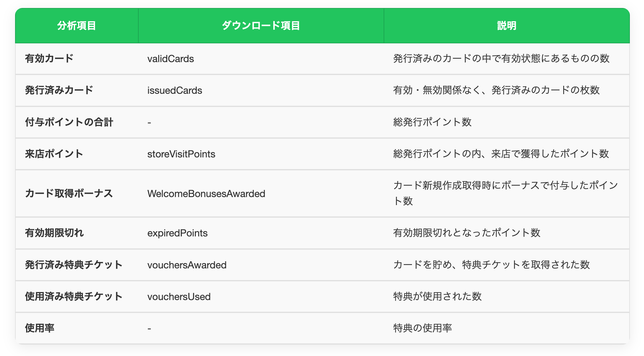The width and height of the screenshot is (644, 356).
Task: Select the 発行済みカード row label
Action: point(59,90)
